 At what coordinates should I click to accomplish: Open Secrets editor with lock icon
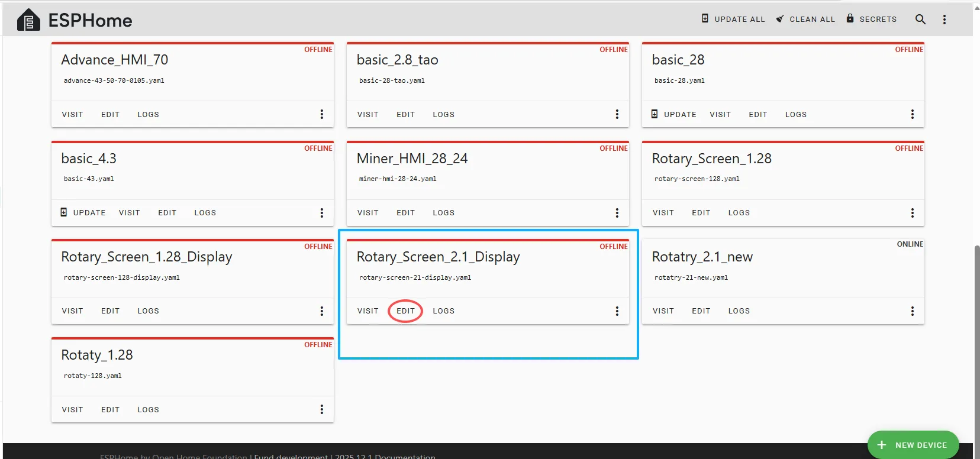coord(871,19)
